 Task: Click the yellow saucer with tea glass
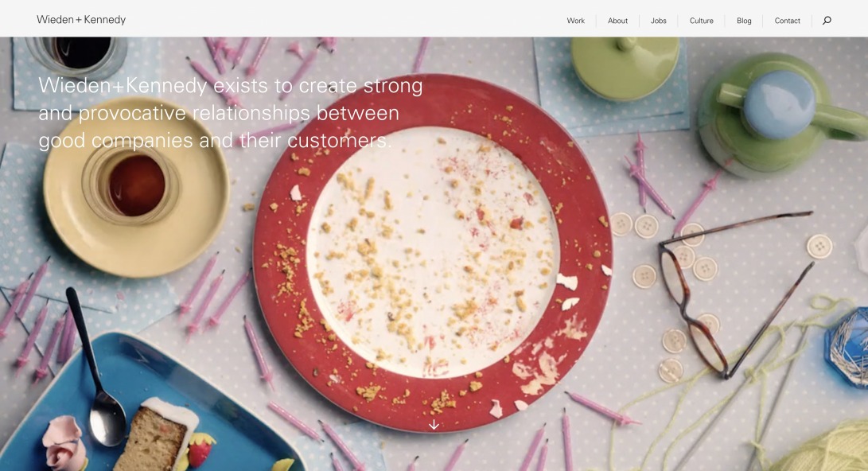[x=136, y=187]
